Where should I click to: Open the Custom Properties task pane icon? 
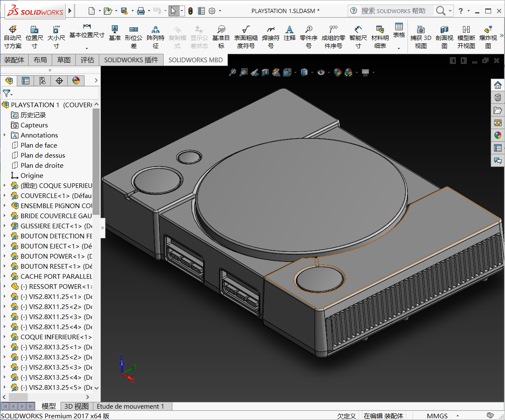(x=498, y=148)
